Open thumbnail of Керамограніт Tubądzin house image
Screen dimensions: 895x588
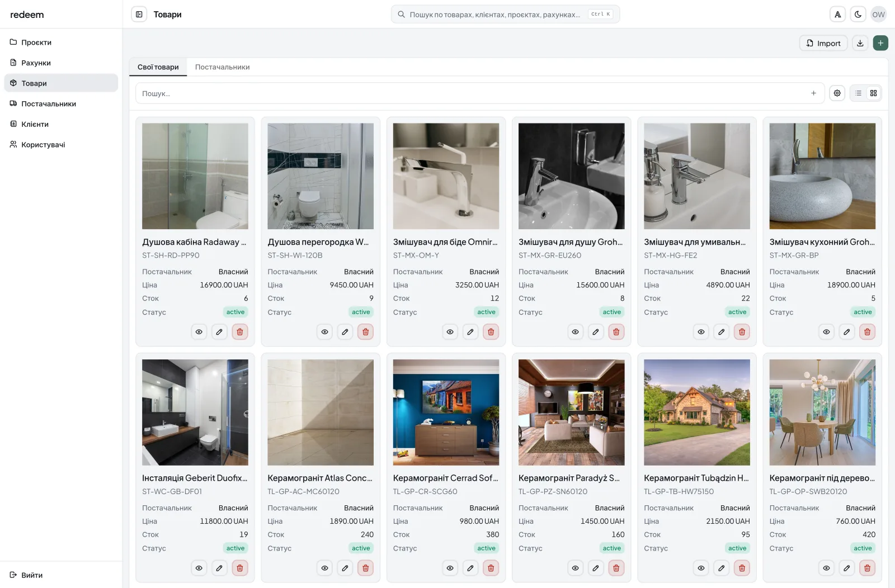coord(697,412)
